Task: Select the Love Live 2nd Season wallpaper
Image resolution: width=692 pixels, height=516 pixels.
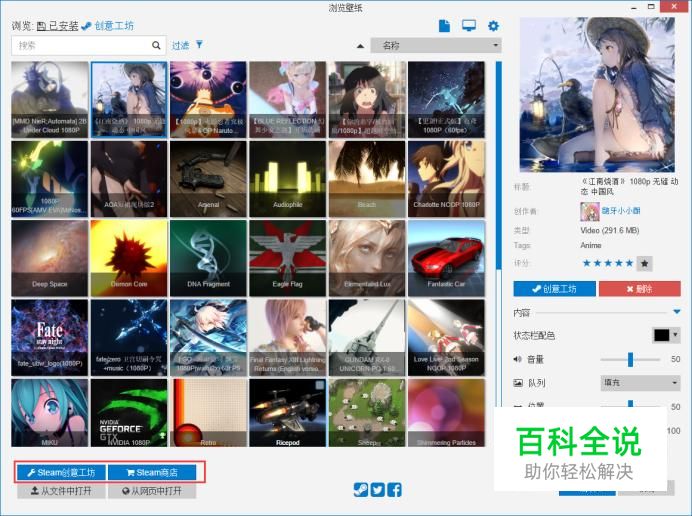Action: (x=446, y=338)
